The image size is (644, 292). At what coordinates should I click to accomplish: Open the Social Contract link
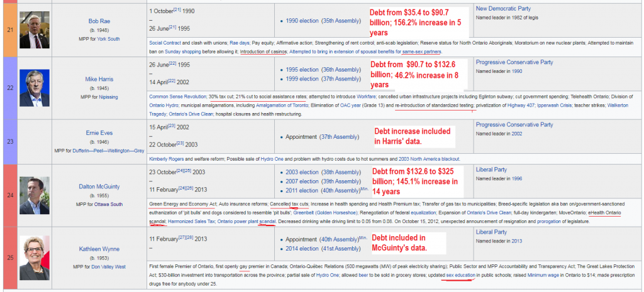tap(167, 43)
